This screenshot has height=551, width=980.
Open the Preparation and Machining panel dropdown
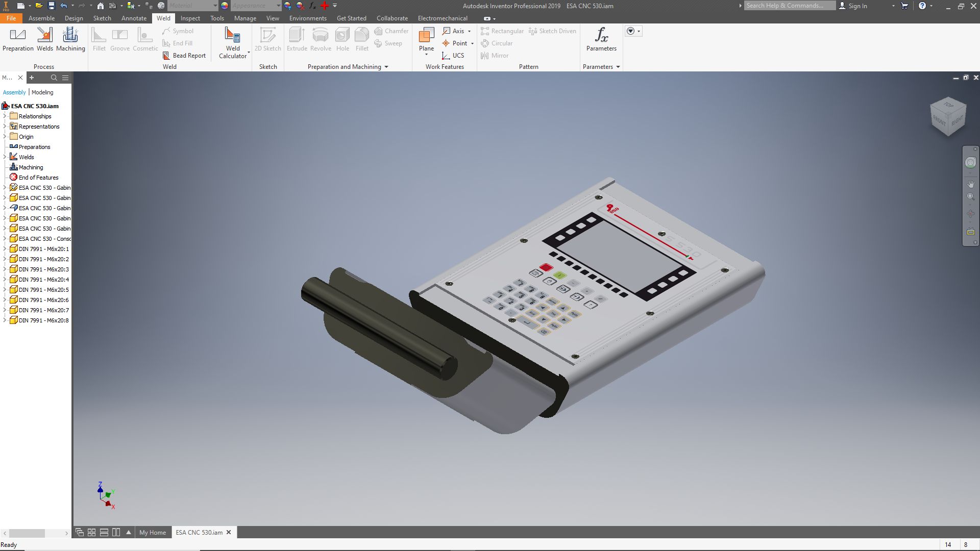coord(386,67)
